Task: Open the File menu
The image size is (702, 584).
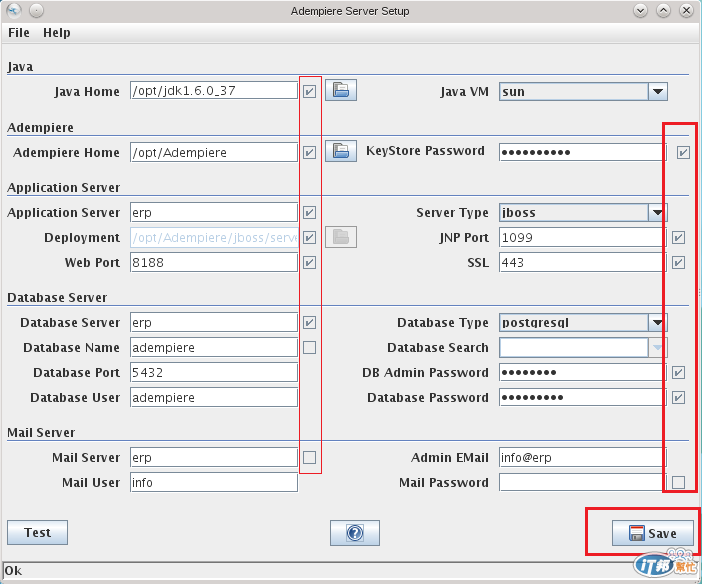Action: (19, 33)
